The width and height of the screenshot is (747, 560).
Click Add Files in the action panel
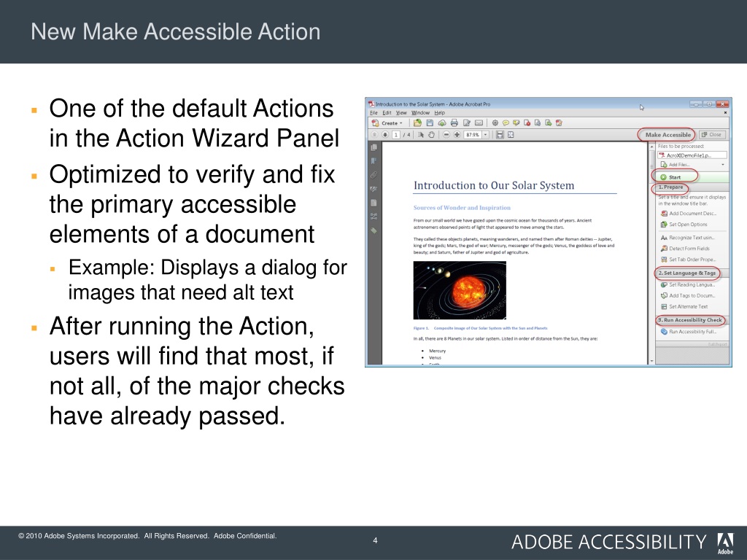tap(675, 165)
